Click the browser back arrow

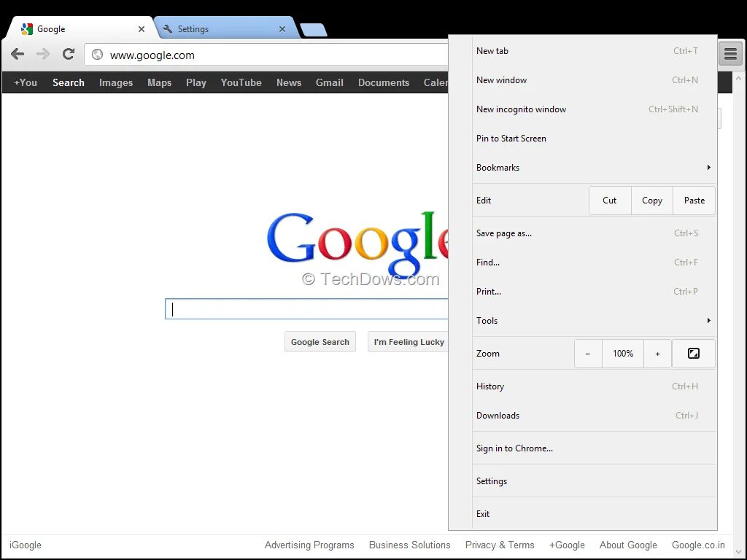coord(18,54)
